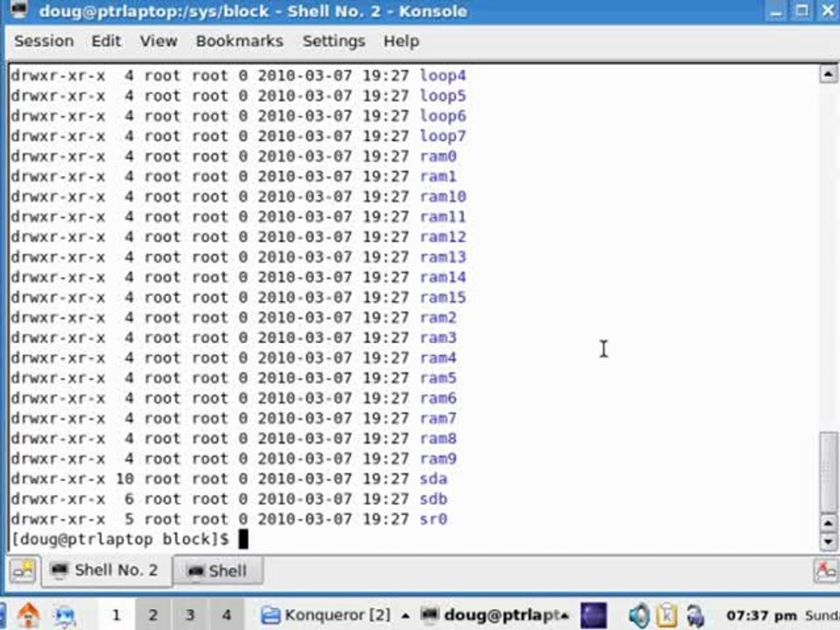This screenshot has height=630, width=840.
Task: Click the [doug@ptrlaptop block]$ prompt
Action: pos(120,540)
